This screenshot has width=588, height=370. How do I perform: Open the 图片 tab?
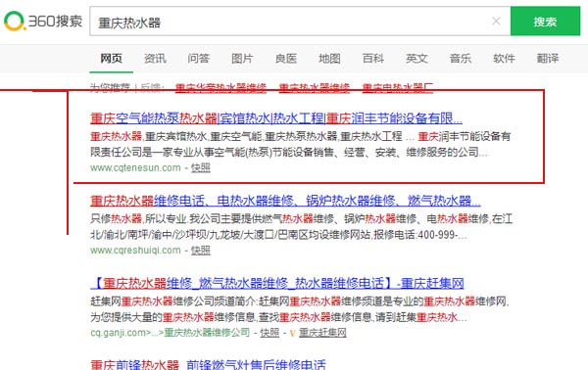click(242, 59)
